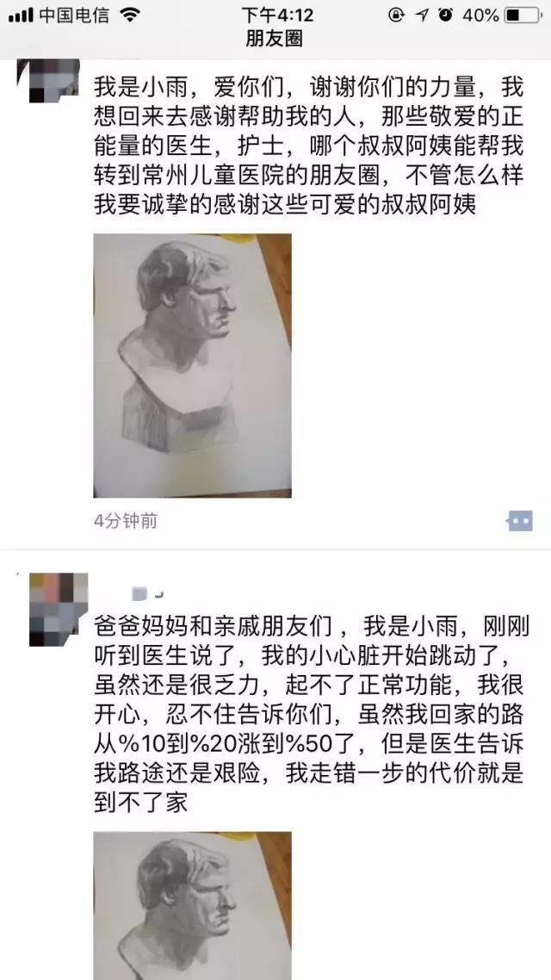Open the first sketch bust photo
Image resolution: width=551 pixels, height=980 pixels.
pos(192,366)
